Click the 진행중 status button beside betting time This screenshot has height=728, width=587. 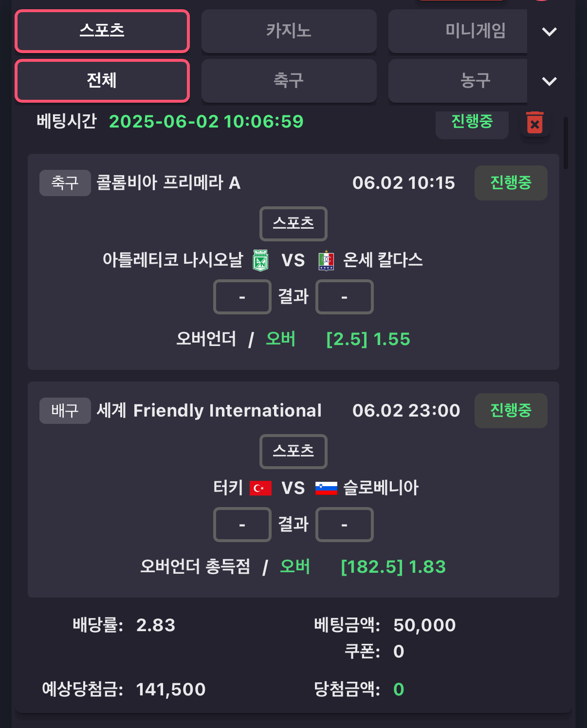pos(472,122)
